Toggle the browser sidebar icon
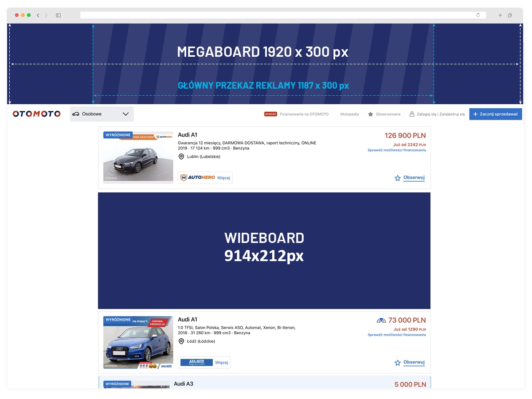532x399 pixels. tap(58, 15)
